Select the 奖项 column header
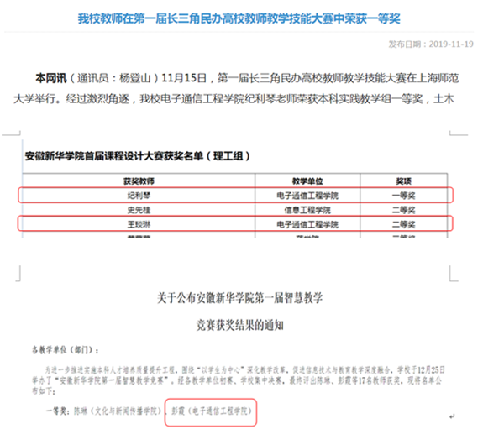504x445 pixels. coord(404,180)
